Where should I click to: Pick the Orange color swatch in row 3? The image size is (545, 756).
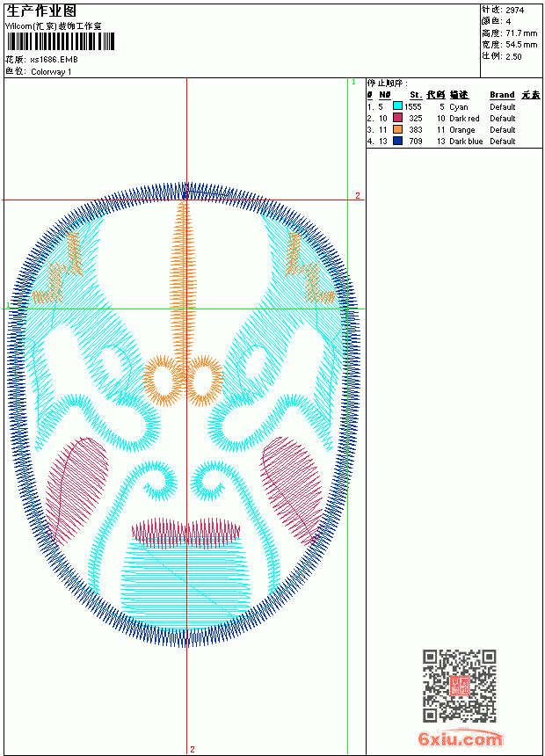coord(397,129)
